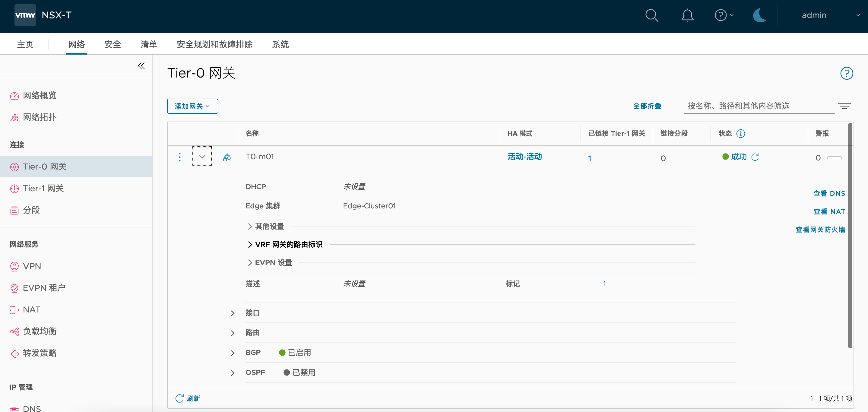This screenshot has height=412, width=868.
Task: Refresh the T0-m01 status icon
Action: 755,157
